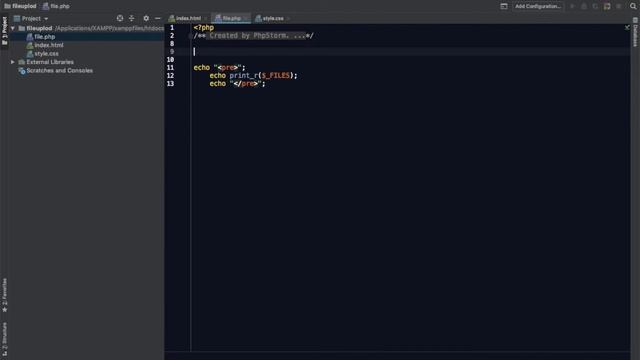The width and height of the screenshot is (640, 360).
Task: Click the locate/scroll-from-source target icon
Action: pos(120,18)
